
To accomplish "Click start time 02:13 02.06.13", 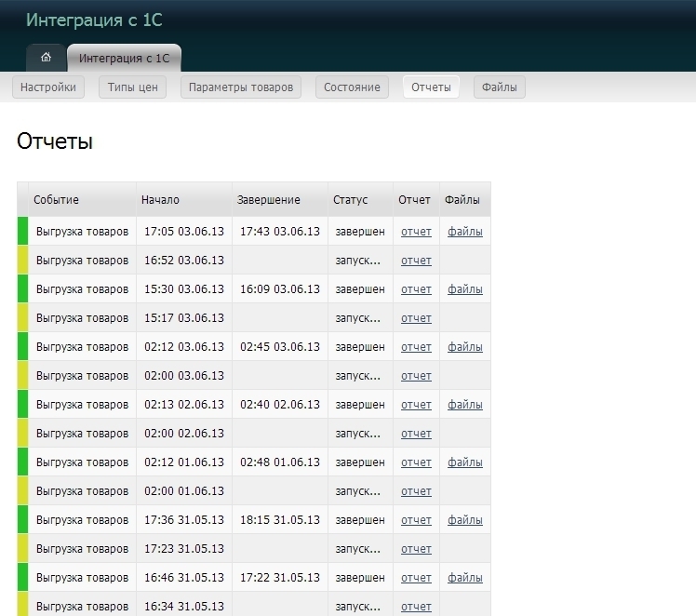I will pyautogui.click(x=184, y=404).
